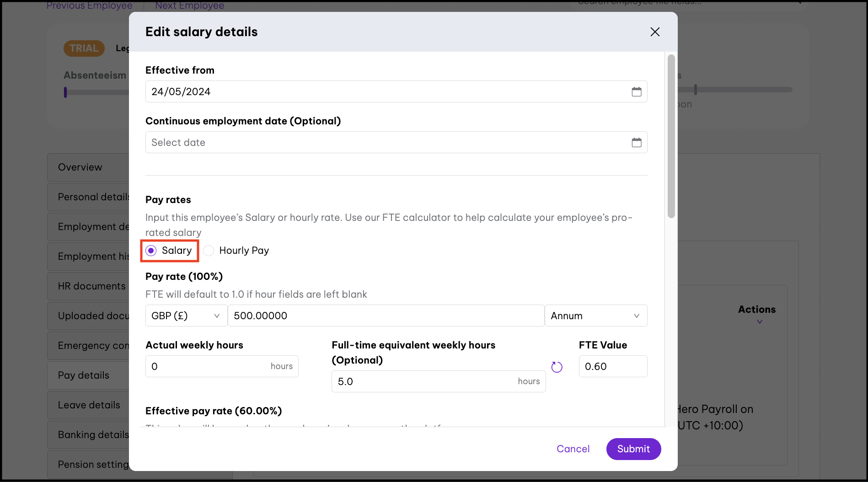Open calendar for Continuous employment date

tap(636, 143)
